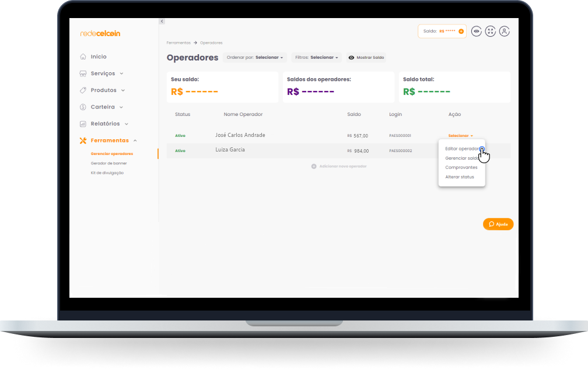Click the plus icon for new operator
Viewport: 588px width, 370px height.
[x=314, y=166]
